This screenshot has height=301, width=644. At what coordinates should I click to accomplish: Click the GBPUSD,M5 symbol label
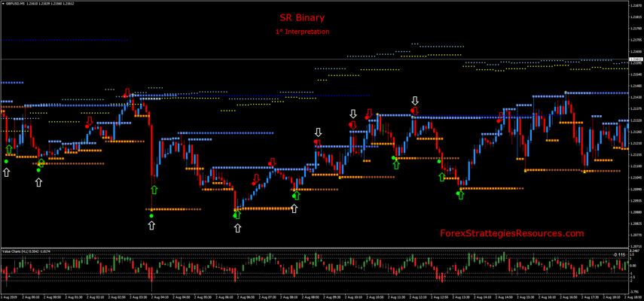click(18, 4)
